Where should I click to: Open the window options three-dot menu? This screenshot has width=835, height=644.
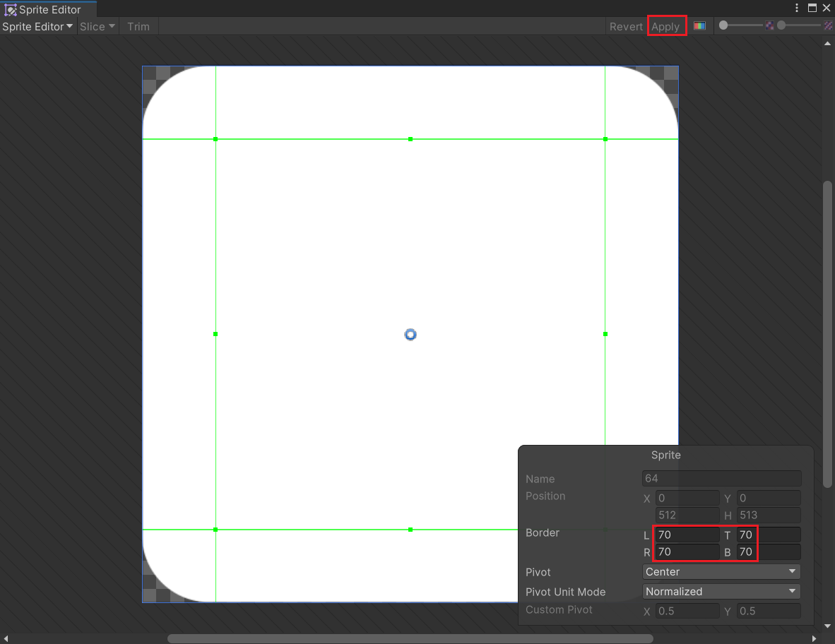(x=797, y=8)
